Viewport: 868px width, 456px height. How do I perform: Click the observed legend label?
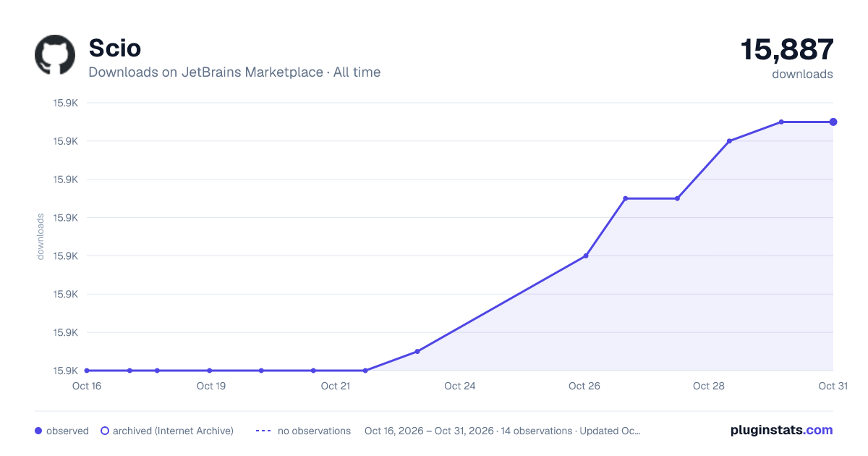(x=67, y=431)
